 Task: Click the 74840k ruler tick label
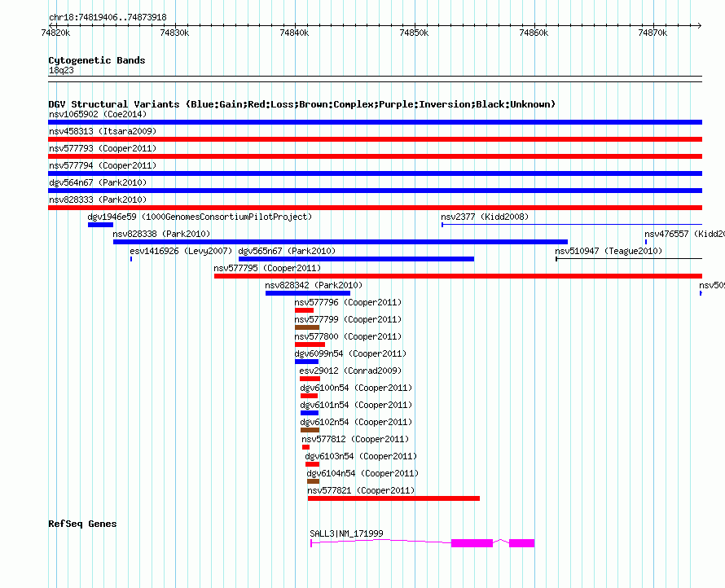tap(295, 33)
